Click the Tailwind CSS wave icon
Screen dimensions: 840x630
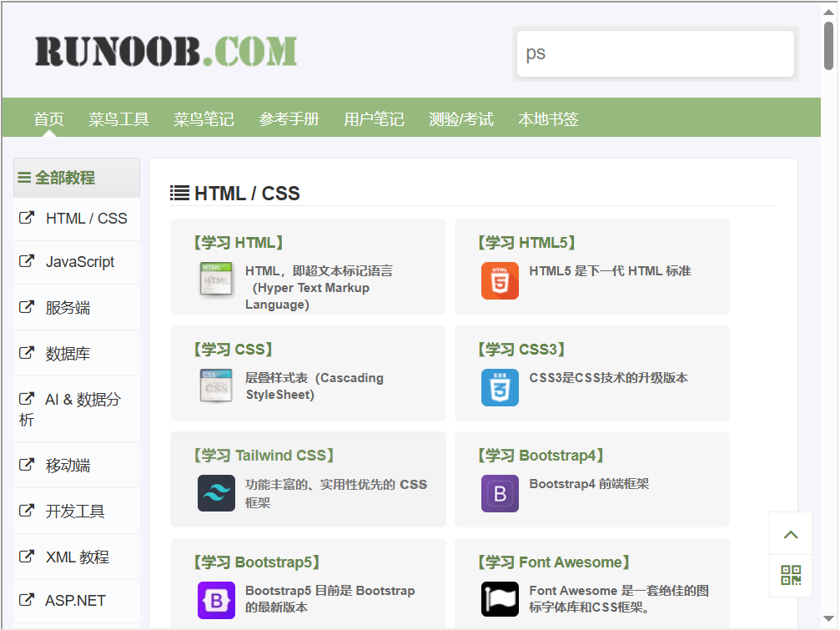(216, 493)
